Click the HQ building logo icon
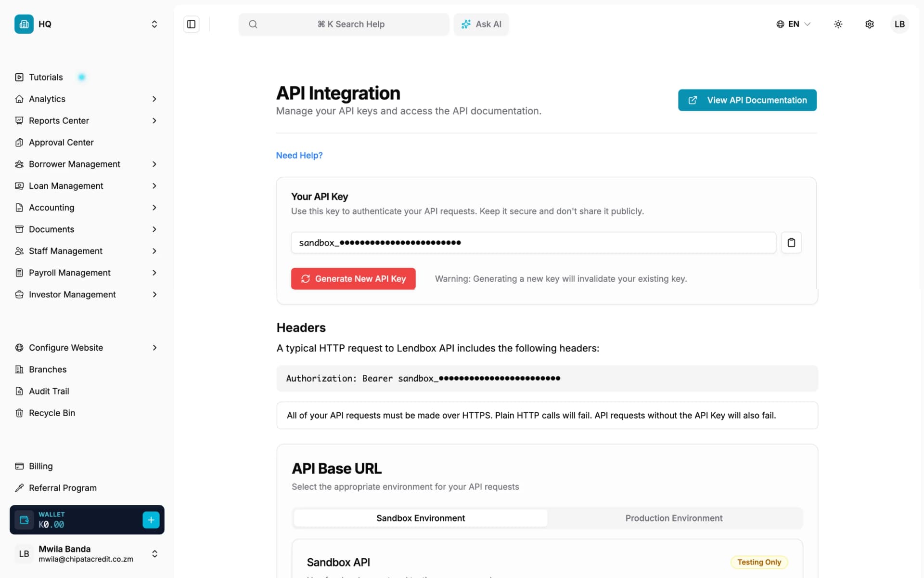The image size is (924, 578). click(x=24, y=24)
